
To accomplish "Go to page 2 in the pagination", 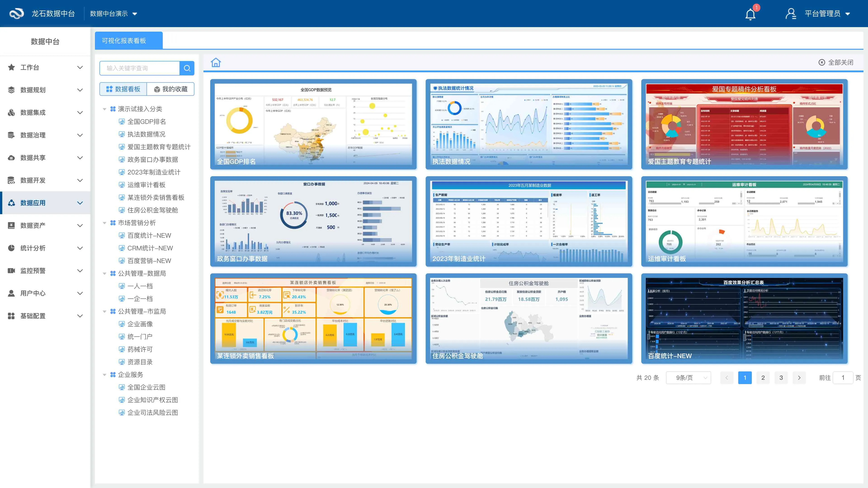I will (763, 378).
